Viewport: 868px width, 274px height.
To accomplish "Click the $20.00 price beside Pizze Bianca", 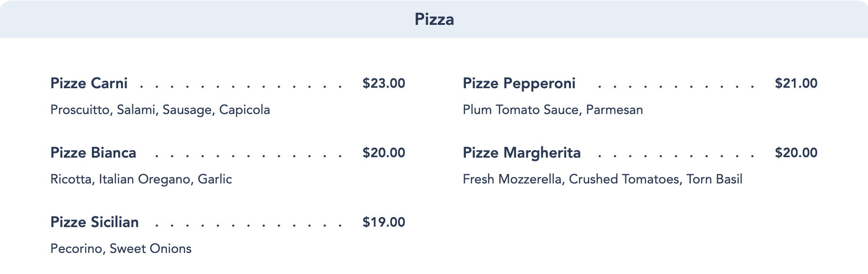I will click(x=383, y=152).
